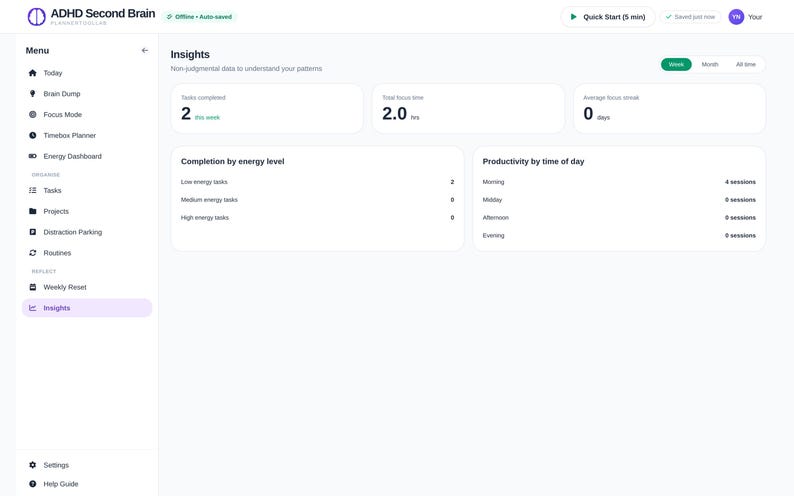
Task: Click the 2.0 hrs focus time value
Action: coord(401,114)
